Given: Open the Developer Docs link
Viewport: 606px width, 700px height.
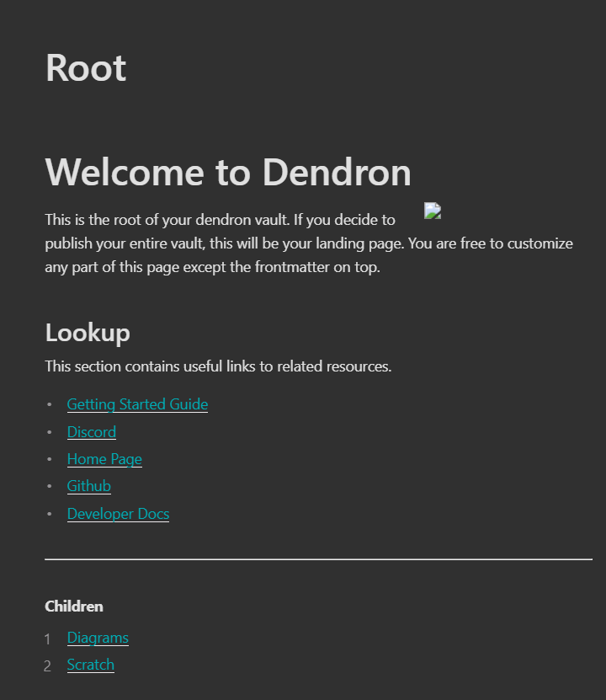Looking at the screenshot, I should coord(118,514).
